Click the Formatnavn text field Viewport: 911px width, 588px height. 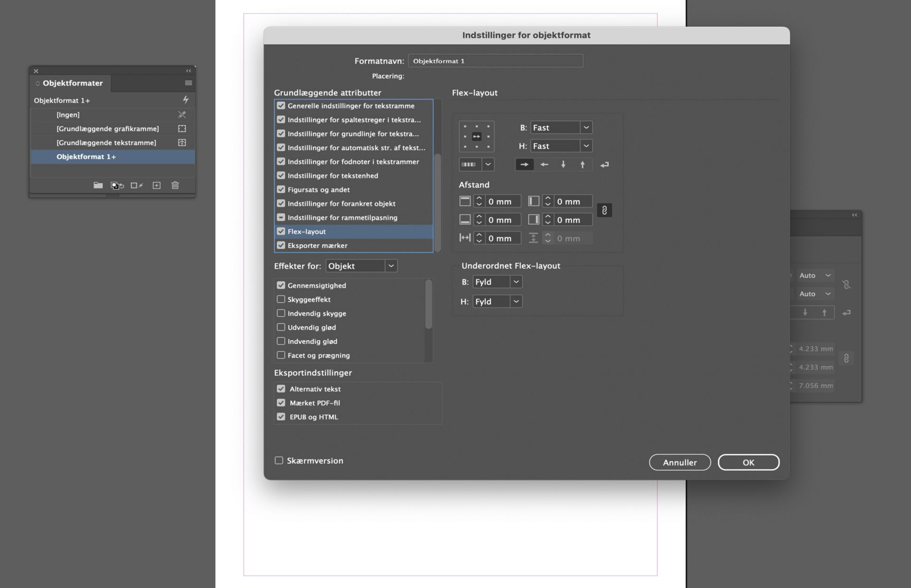click(x=495, y=60)
